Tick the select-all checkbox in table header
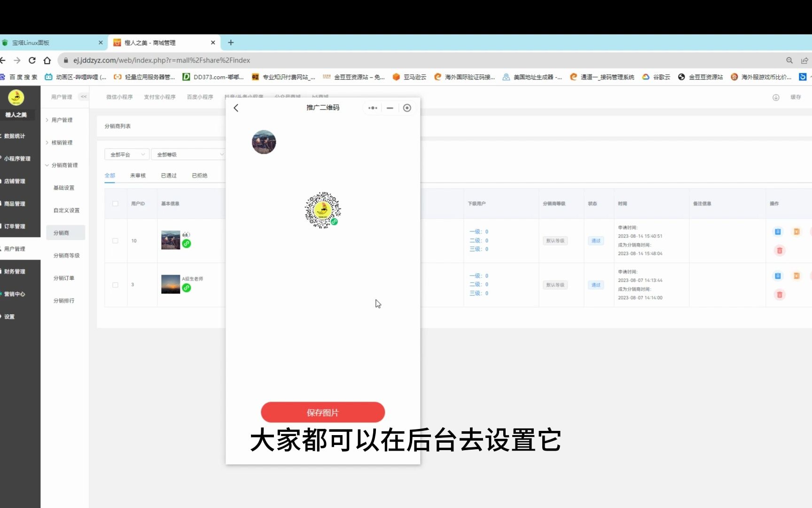This screenshot has height=508, width=812. tap(115, 204)
